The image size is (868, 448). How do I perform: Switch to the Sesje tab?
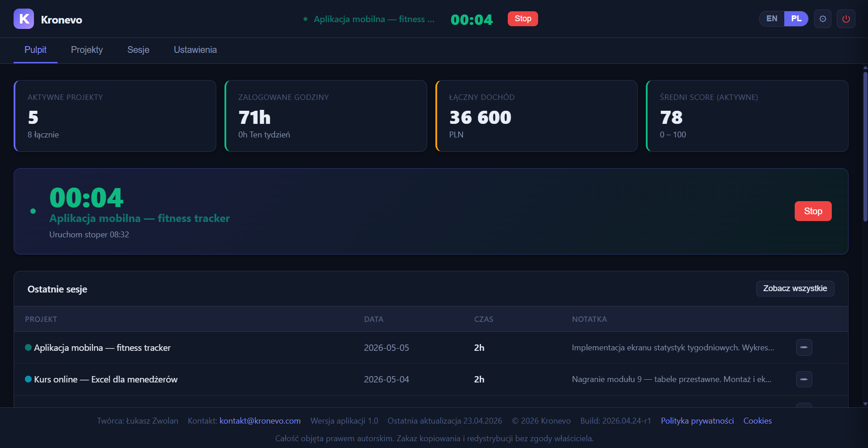click(138, 50)
